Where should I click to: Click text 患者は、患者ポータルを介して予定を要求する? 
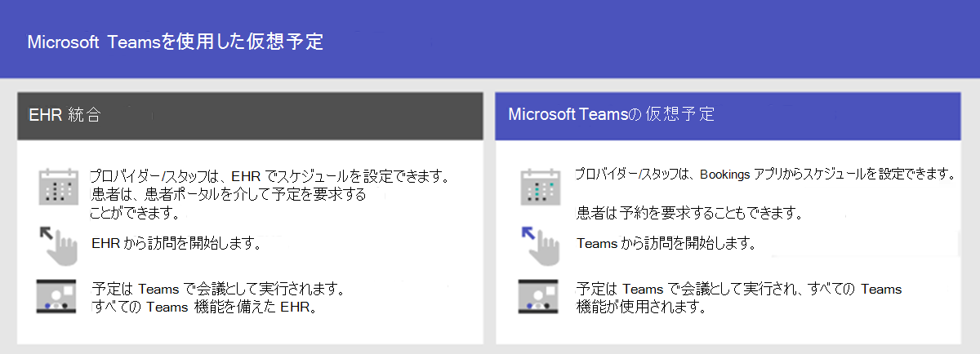[227, 195]
